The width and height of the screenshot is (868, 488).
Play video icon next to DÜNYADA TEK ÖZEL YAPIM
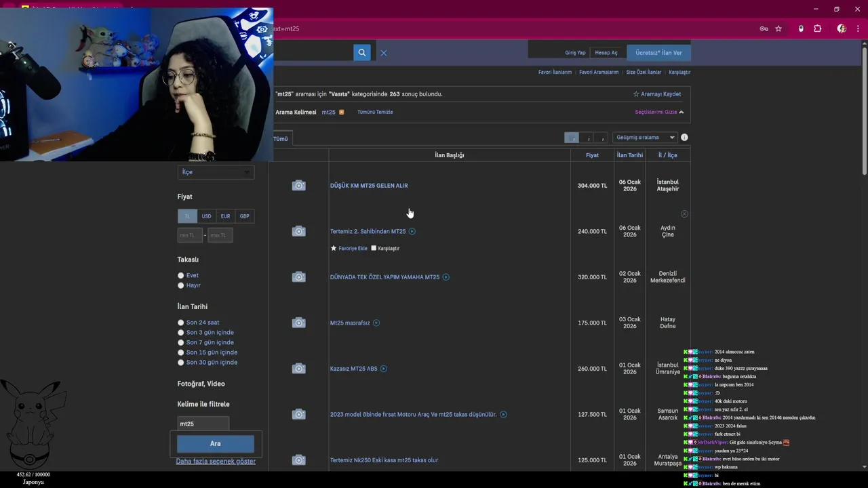[x=446, y=277]
